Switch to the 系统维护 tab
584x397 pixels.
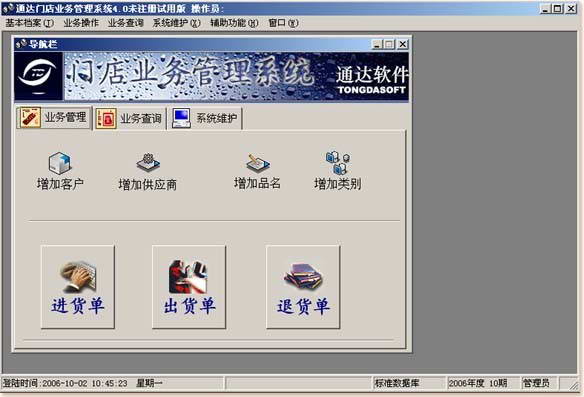click(x=206, y=119)
